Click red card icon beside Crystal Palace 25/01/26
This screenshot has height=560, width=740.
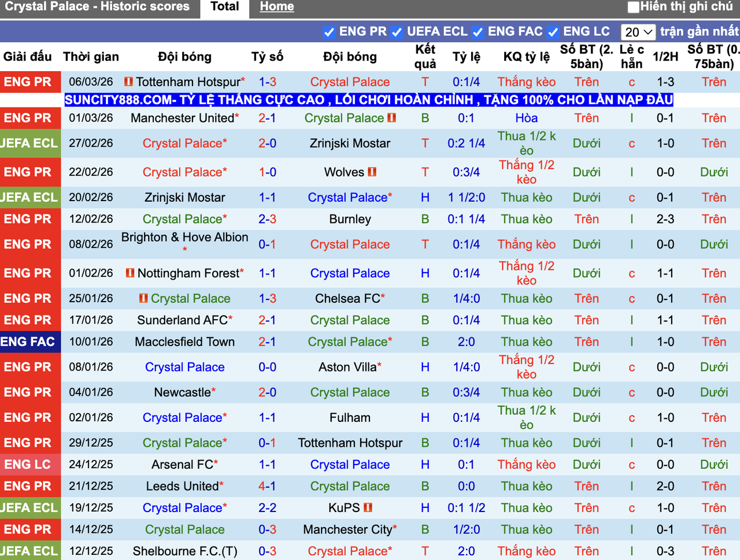click(x=143, y=298)
